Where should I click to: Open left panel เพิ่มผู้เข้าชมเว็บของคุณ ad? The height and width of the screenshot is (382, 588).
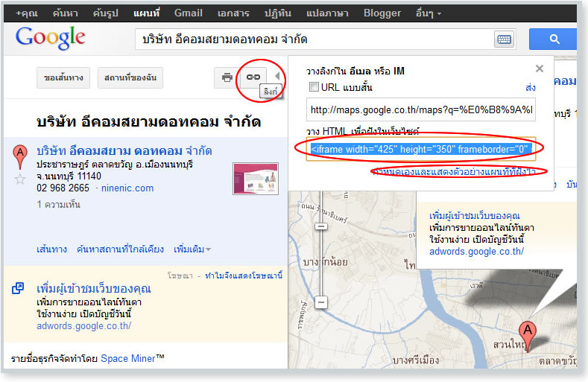(94, 288)
